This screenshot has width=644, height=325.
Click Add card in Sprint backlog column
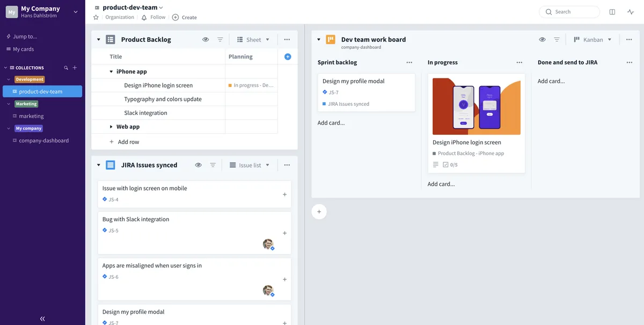331,123
